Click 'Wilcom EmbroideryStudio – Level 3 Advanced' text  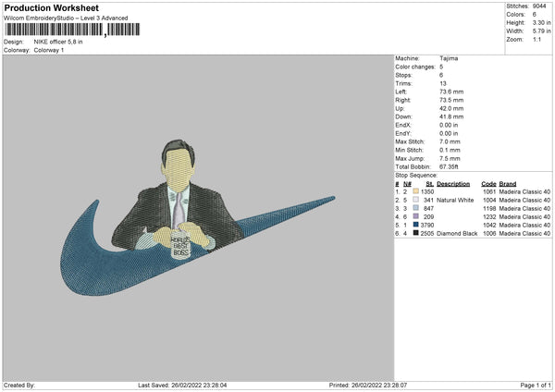click(66, 18)
